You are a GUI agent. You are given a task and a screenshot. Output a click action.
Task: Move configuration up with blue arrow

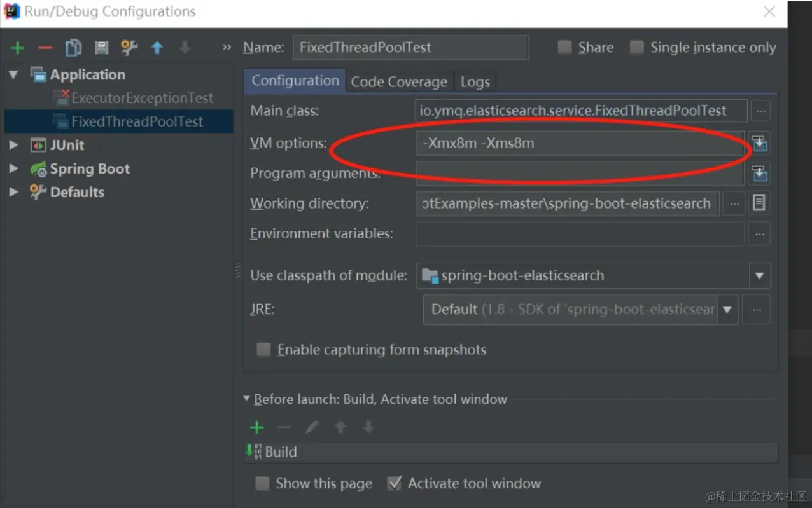tap(157, 48)
